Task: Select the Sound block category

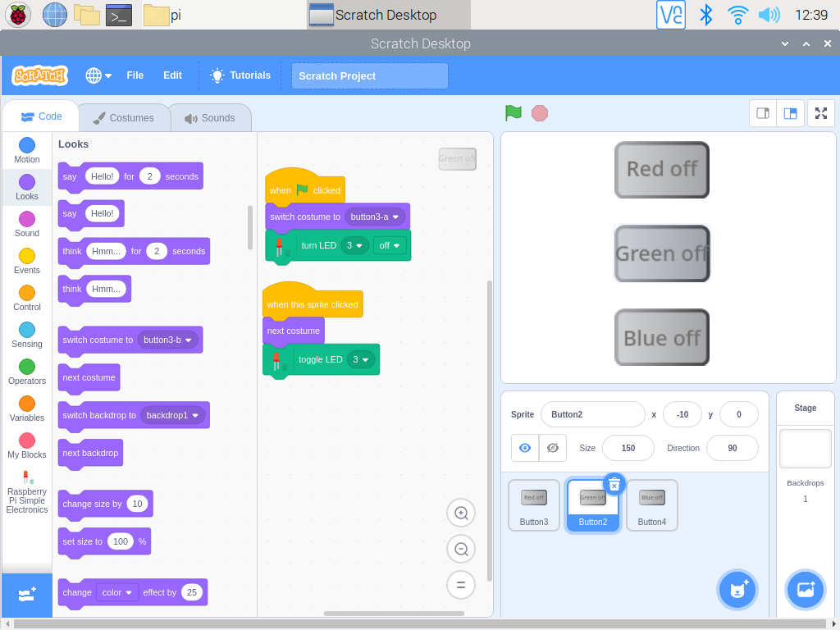Action: [27, 225]
